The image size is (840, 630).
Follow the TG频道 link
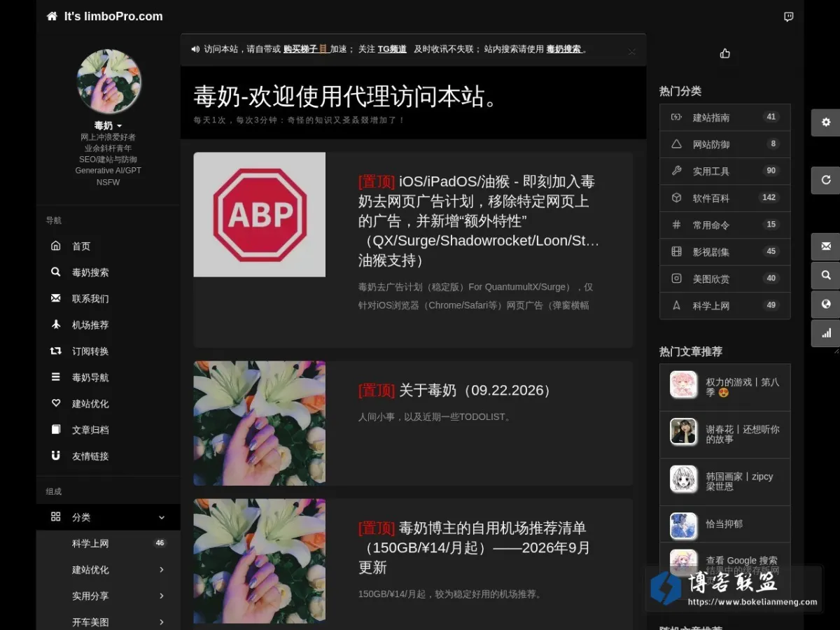pos(392,49)
